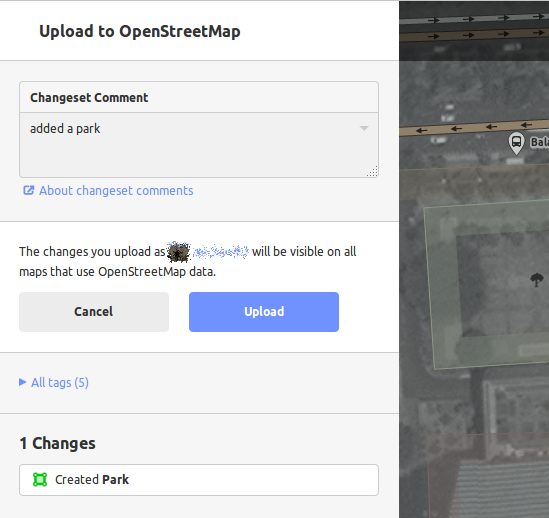Image resolution: width=549 pixels, height=518 pixels.
Task: Click the Bala bus stop label
Action: 540,142
